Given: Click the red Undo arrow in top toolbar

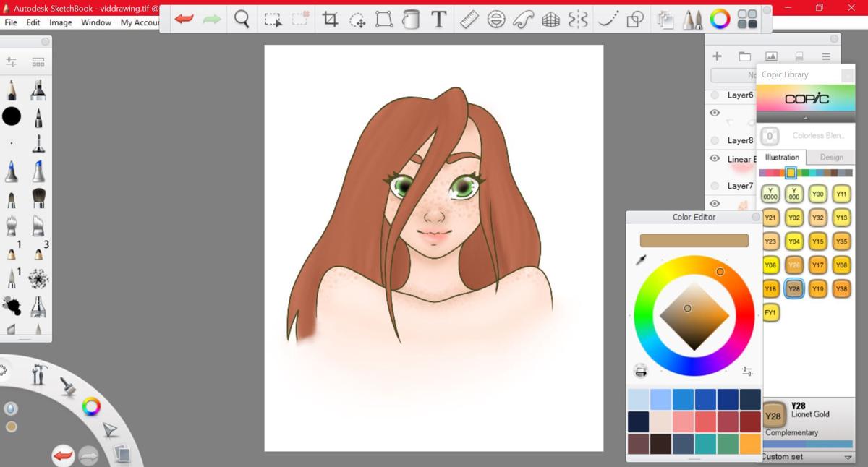Looking at the screenshot, I should point(184,20).
